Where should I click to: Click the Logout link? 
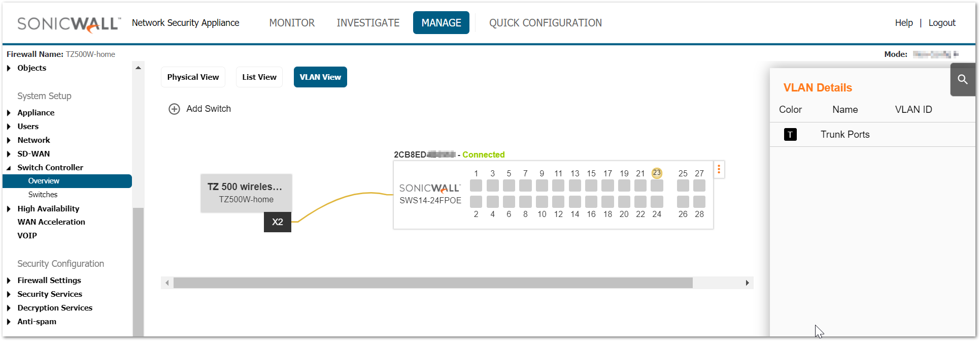coord(942,23)
